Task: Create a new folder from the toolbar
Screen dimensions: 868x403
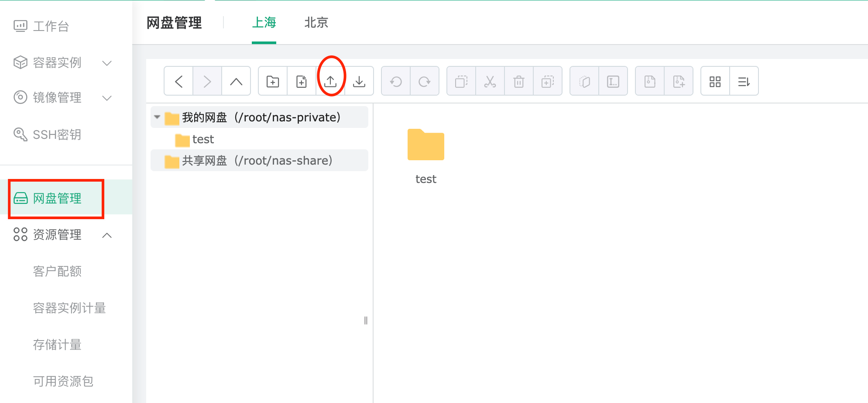Action: click(273, 81)
